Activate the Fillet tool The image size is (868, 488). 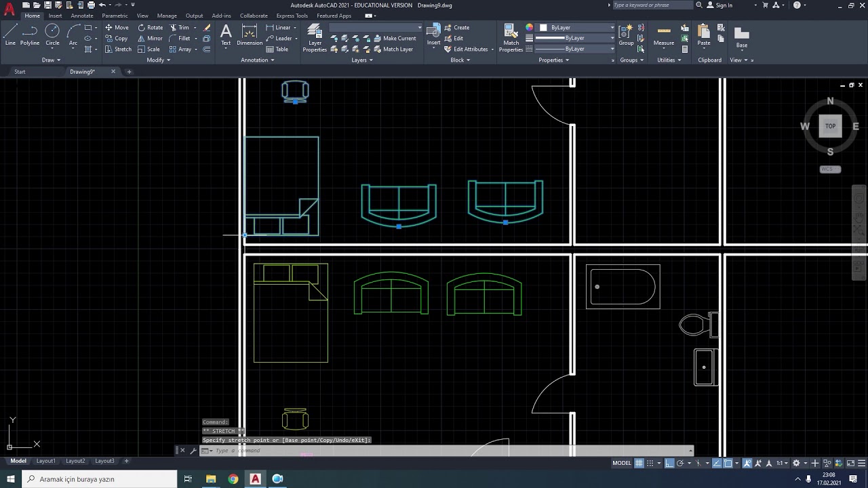[x=180, y=39]
